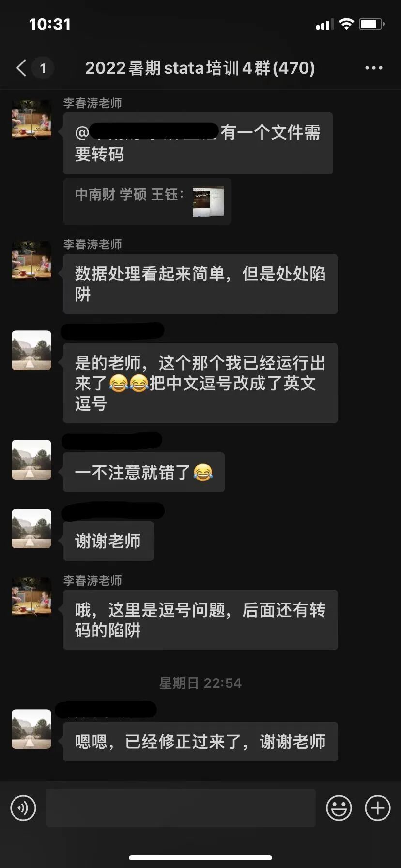Viewport: 401px width, 868px height.
Task: Tap the back arrow to leave the chat
Action: point(21,68)
